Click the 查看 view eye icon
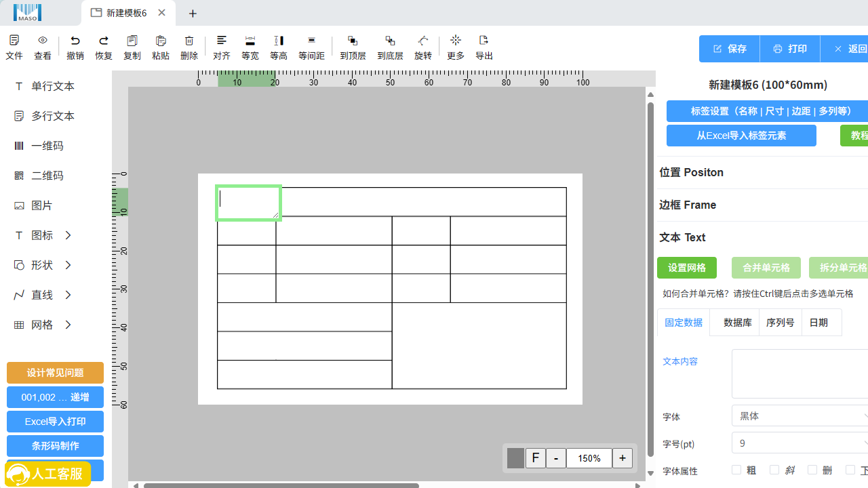Screen dimensions: 868x488 [43, 41]
